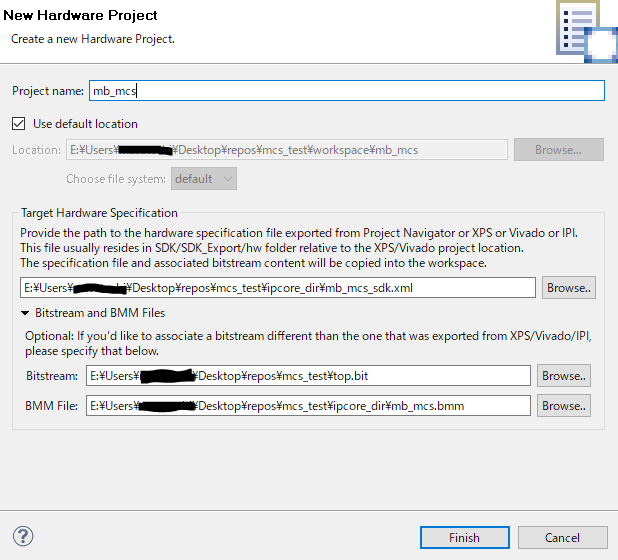Image resolution: width=618 pixels, height=560 pixels.
Task: Click the help question mark icon
Action: [23, 536]
